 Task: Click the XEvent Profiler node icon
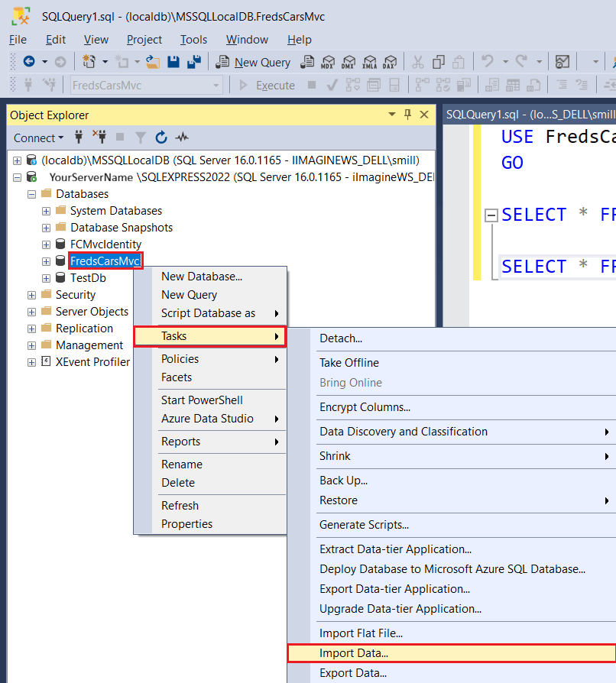(x=46, y=361)
